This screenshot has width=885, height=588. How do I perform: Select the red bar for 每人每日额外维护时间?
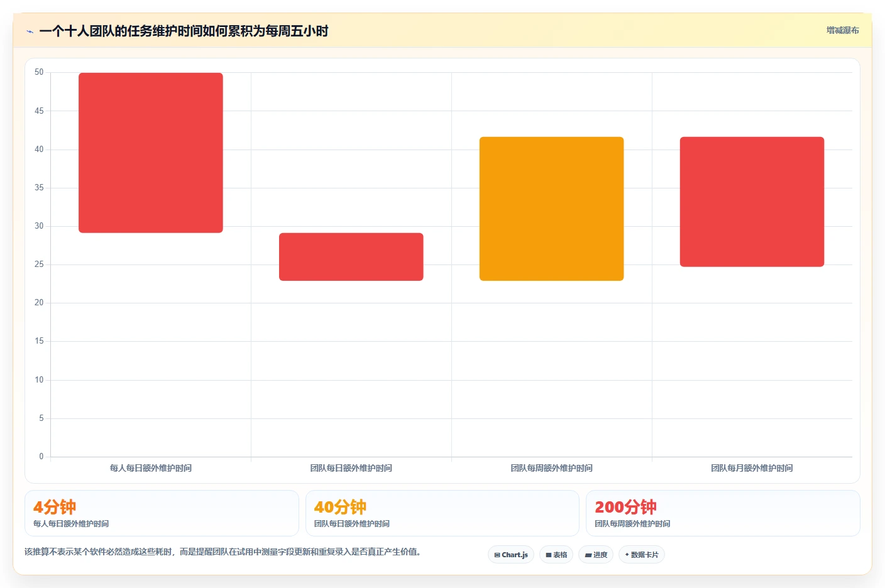pos(151,153)
